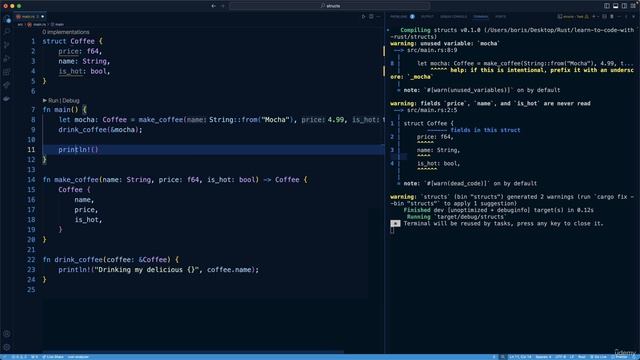This screenshot has width=640, height=360.
Task: Click the Ln, Col indicator in status bar
Action: click(x=520, y=357)
